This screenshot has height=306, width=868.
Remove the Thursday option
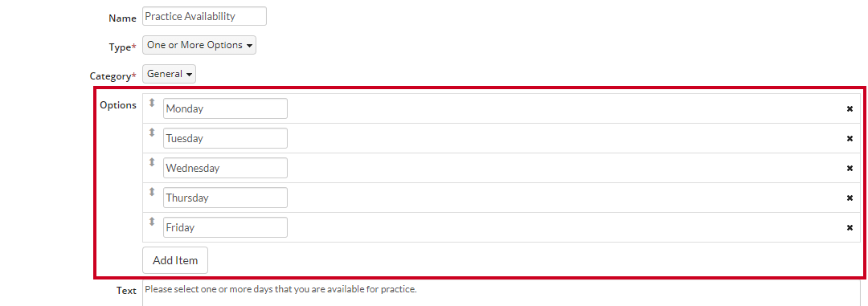850,198
